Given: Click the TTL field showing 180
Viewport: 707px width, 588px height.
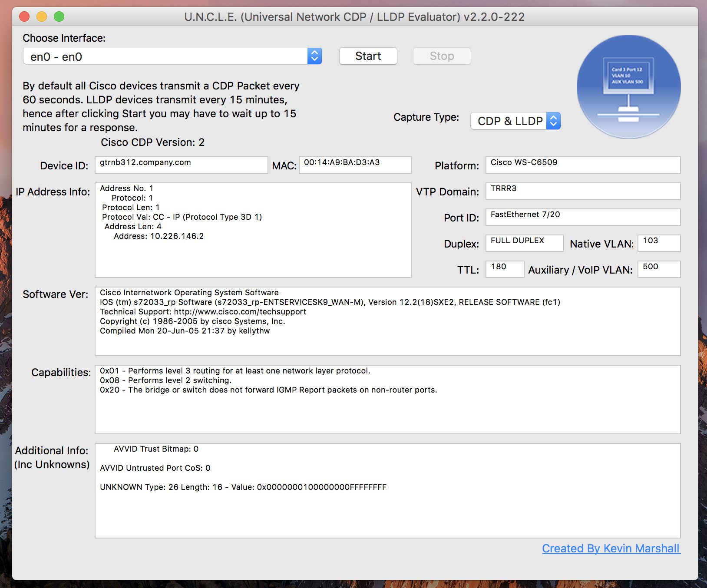Looking at the screenshot, I should tap(505, 269).
